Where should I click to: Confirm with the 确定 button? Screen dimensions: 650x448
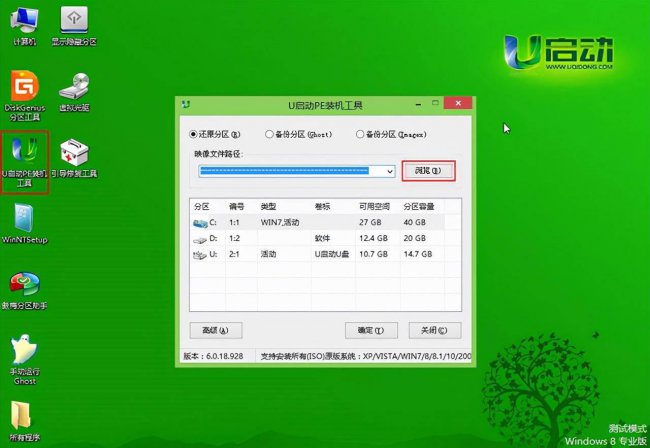371,330
